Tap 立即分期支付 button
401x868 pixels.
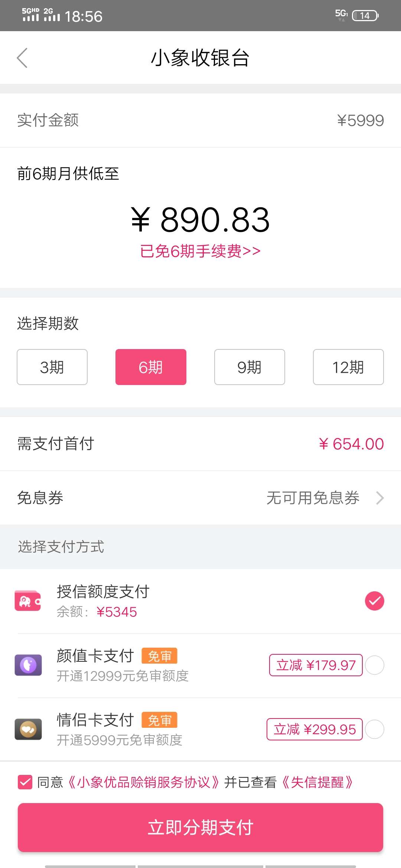click(200, 827)
